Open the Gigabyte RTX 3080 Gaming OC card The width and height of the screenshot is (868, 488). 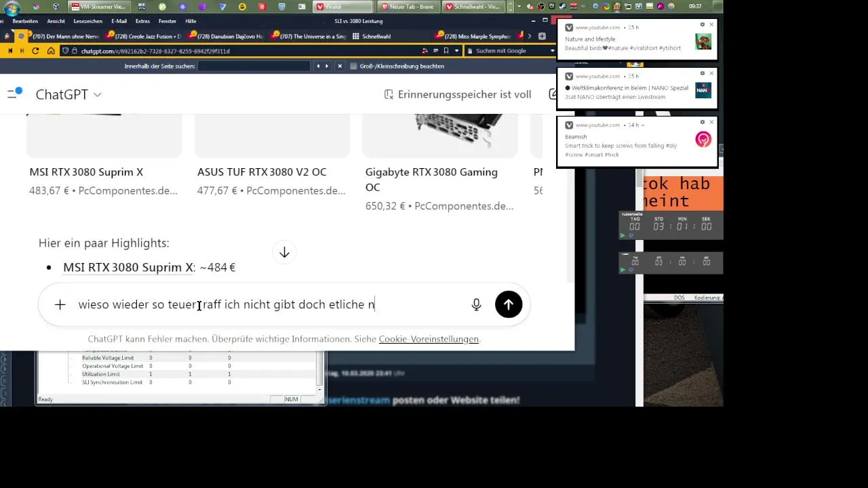tap(440, 163)
